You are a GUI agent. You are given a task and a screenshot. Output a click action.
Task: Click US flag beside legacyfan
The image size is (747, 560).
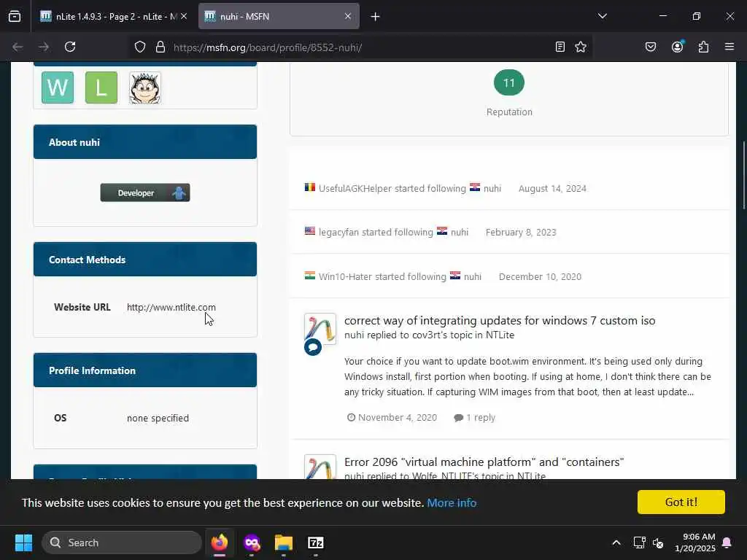[309, 231]
